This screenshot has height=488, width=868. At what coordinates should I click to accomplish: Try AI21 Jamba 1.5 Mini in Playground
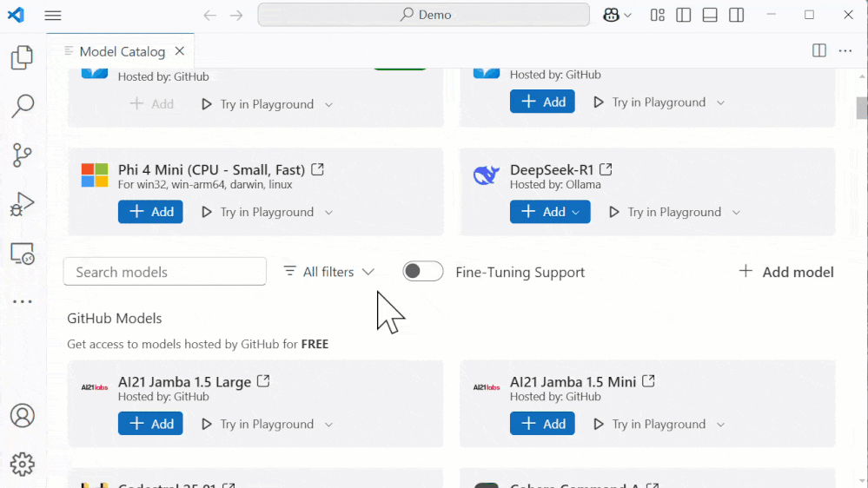coord(650,424)
